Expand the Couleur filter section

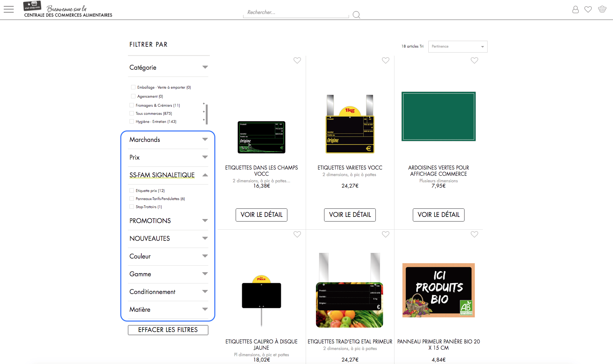tap(205, 256)
